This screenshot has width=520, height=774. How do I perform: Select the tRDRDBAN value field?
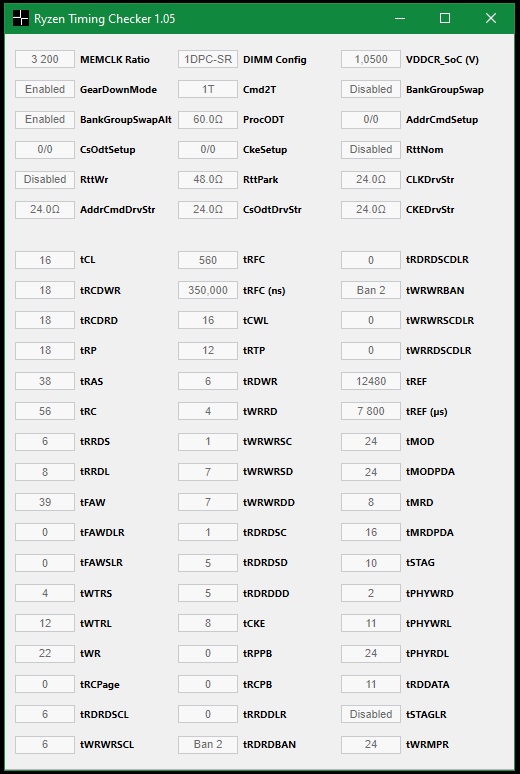(x=208, y=744)
